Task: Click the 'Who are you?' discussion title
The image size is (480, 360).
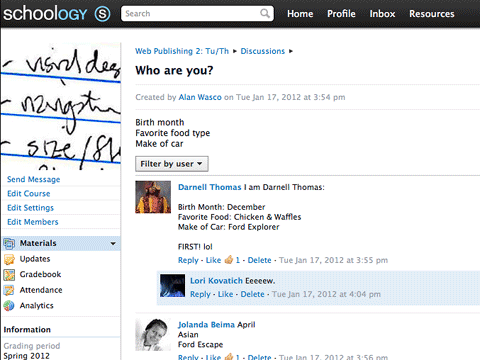Action: 174,71
